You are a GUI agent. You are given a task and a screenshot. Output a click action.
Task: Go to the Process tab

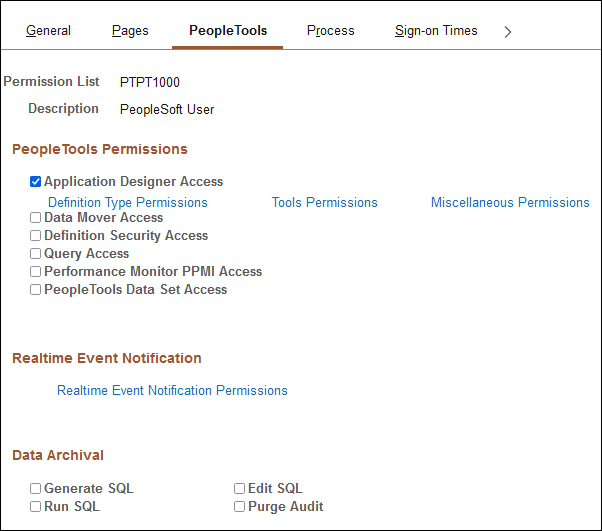tap(331, 31)
